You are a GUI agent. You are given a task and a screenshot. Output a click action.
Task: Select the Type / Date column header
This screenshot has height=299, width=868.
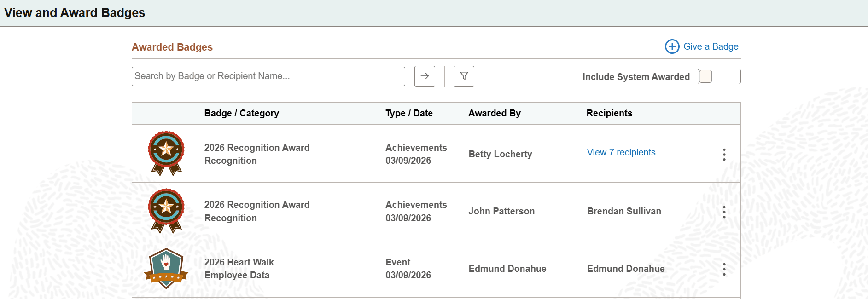tap(409, 113)
